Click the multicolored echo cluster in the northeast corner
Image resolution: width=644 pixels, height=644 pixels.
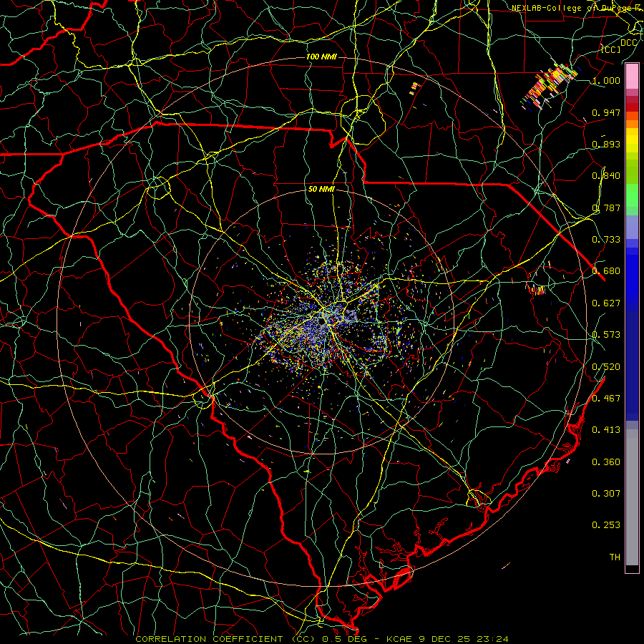[550, 87]
